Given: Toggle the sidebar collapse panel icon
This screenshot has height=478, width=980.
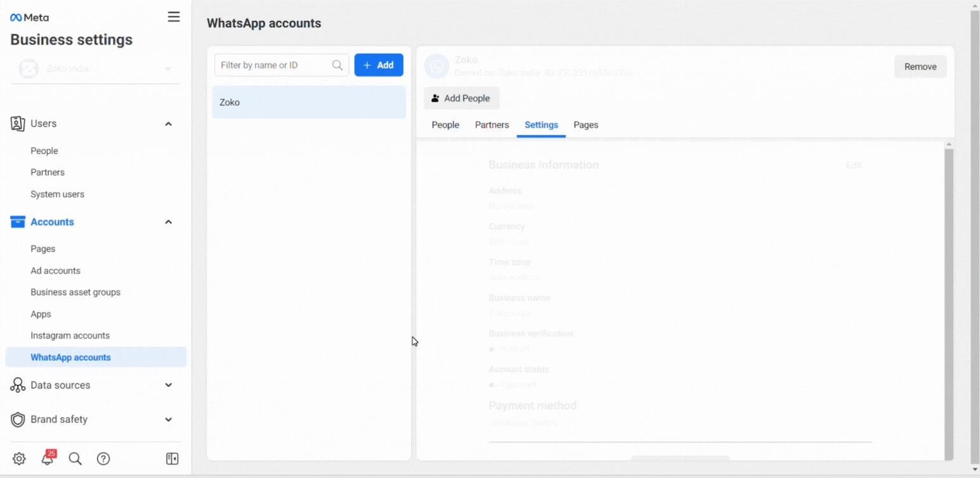Looking at the screenshot, I should tap(172, 459).
